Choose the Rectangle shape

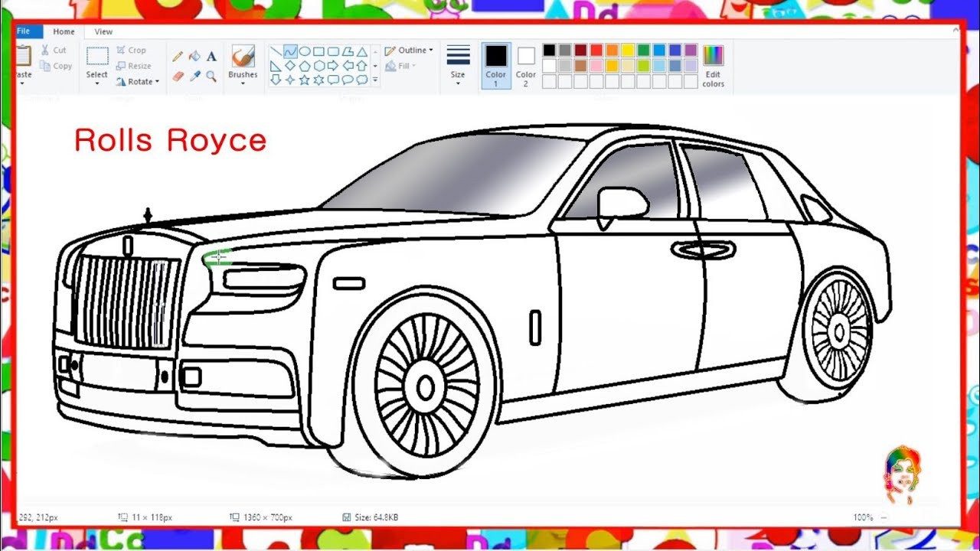[x=318, y=51]
